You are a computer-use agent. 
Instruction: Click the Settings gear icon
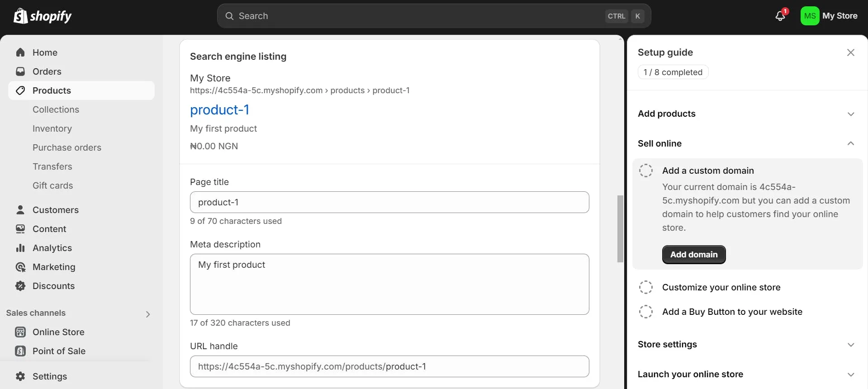point(20,376)
